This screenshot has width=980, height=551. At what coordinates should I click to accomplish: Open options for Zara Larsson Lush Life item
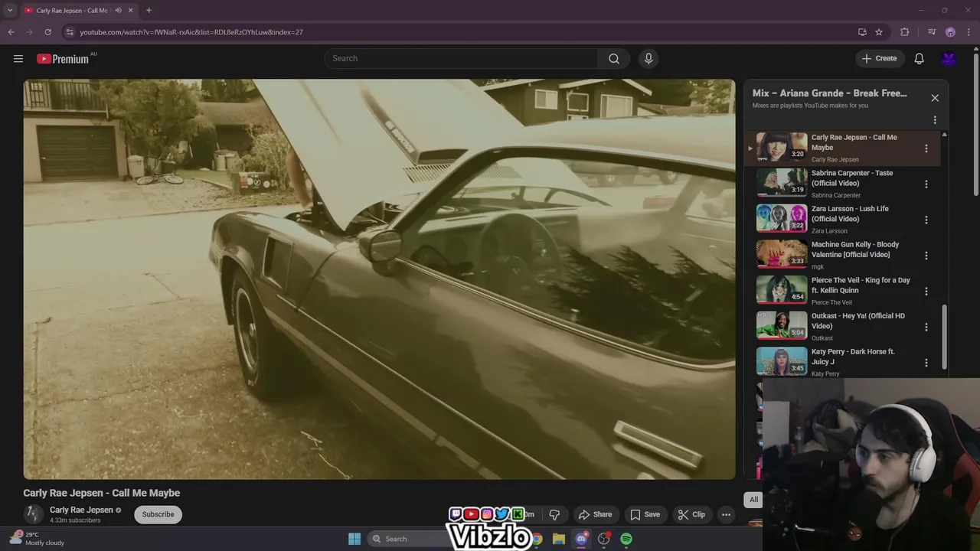(926, 220)
